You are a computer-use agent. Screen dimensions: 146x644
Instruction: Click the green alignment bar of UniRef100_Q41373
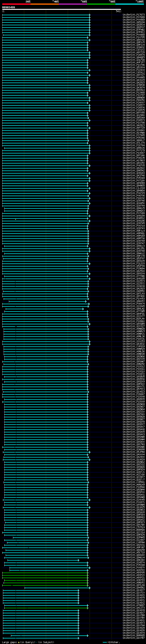click(x=46, y=608)
